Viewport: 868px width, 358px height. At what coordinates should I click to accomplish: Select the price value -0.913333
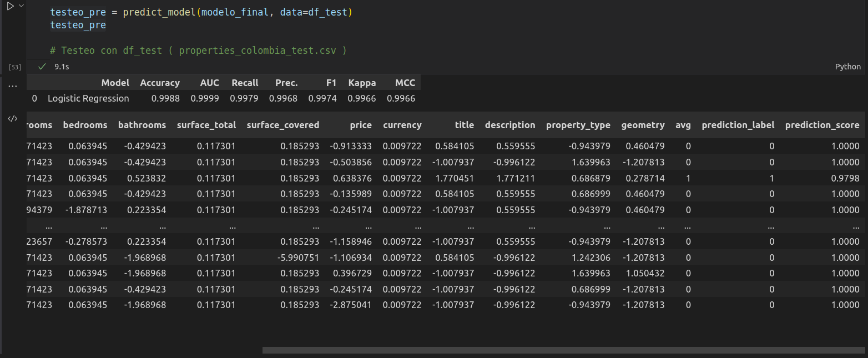point(351,147)
